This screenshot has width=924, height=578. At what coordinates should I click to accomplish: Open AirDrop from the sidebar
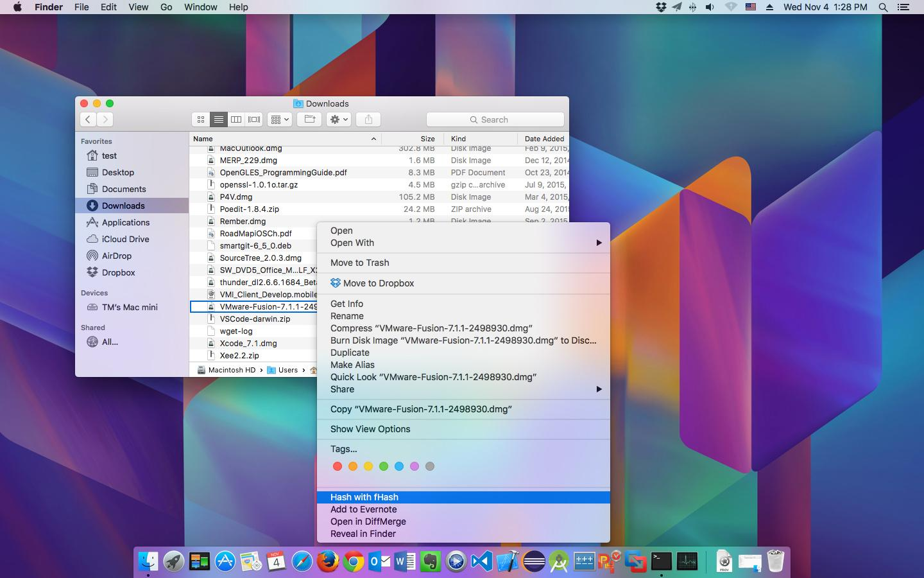pyautogui.click(x=116, y=256)
